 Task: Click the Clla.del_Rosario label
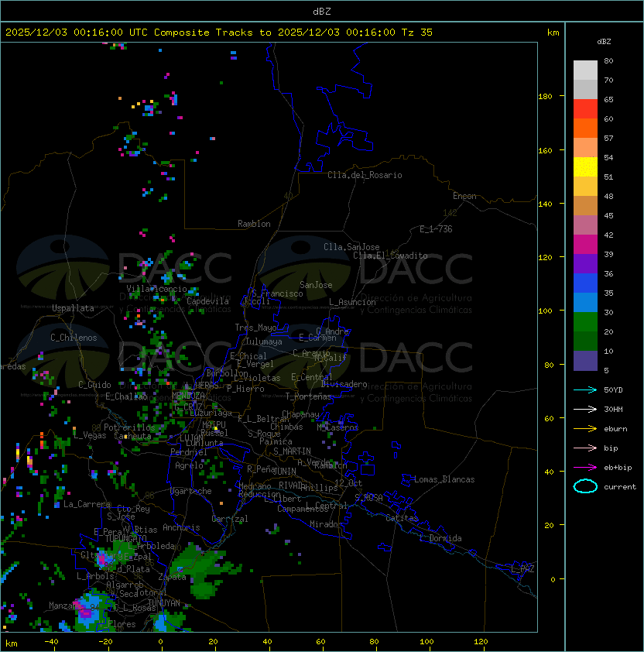365,175
